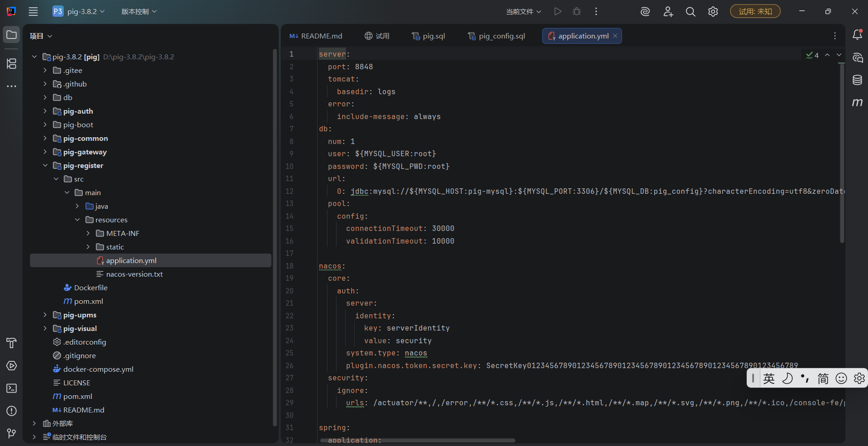
Task: Open pig-3.8.2 project dropdown
Action: pyautogui.click(x=79, y=11)
